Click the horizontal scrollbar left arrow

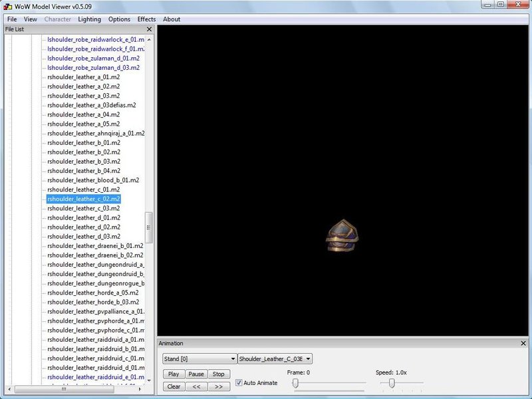[x=9, y=389]
